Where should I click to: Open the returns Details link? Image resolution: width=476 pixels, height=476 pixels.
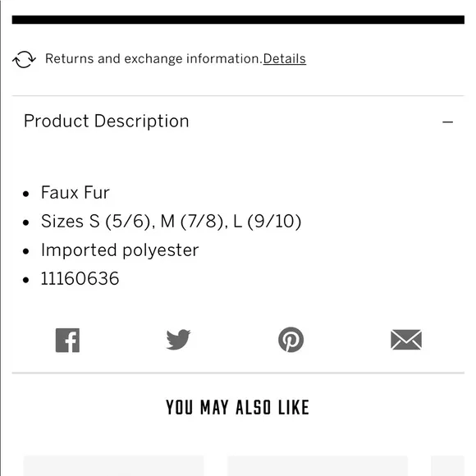pyautogui.click(x=285, y=58)
